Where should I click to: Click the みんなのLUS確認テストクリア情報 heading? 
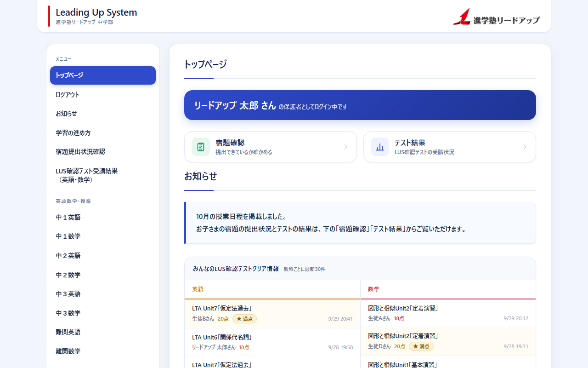[x=236, y=269]
